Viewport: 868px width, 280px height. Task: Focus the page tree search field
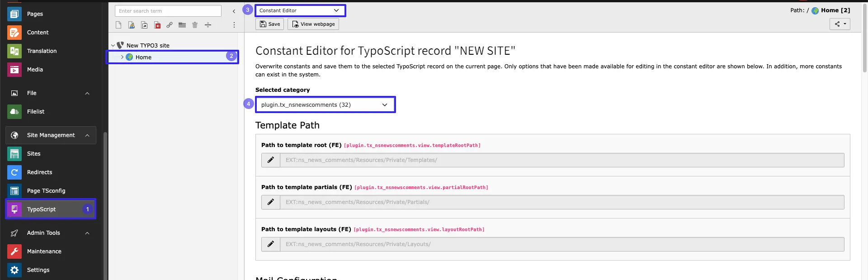coord(168,11)
